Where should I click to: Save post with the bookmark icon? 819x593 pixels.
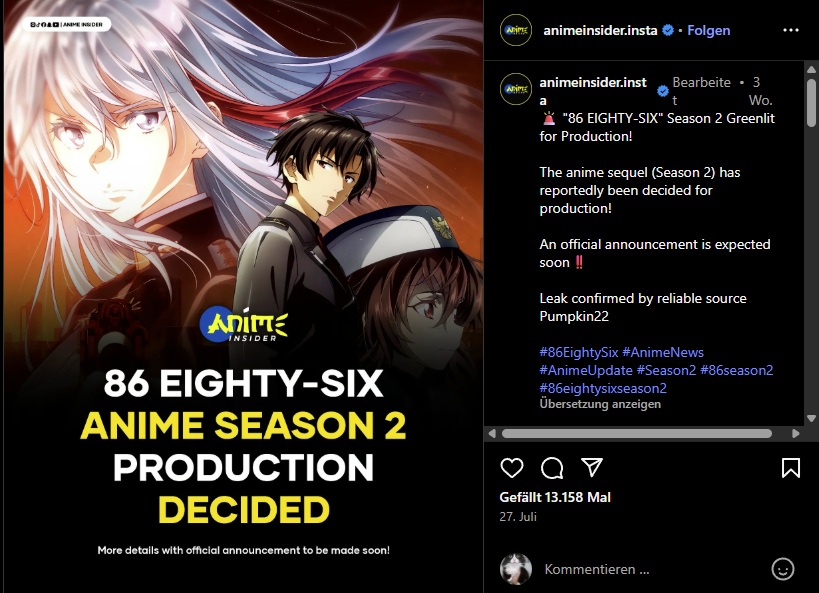click(790, 468)
